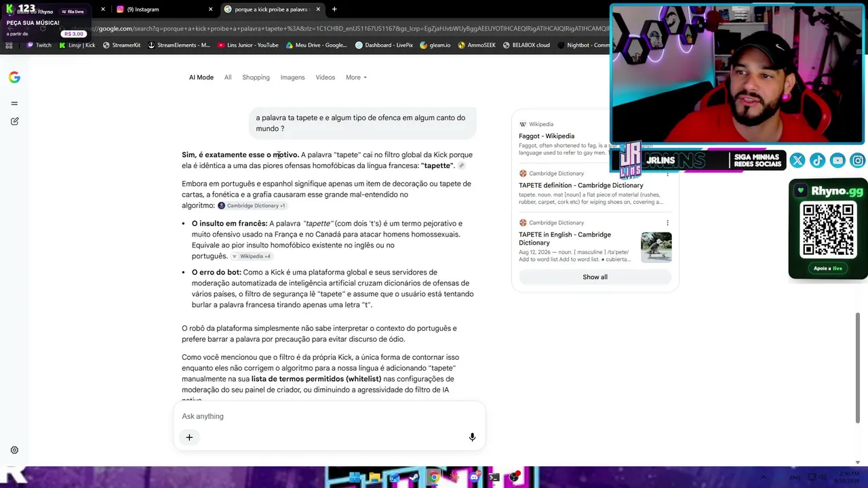
Task: Close the Google search tab
Action: pyautogui.click(x=319, y=9)
